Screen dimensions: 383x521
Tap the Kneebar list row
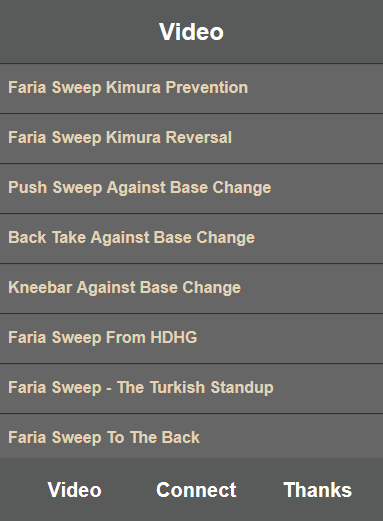click(x=191, y=288)
